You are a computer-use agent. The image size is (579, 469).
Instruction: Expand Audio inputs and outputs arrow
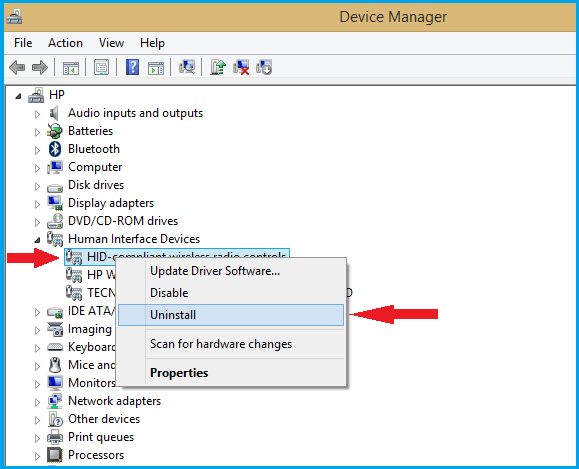point(37,114)
